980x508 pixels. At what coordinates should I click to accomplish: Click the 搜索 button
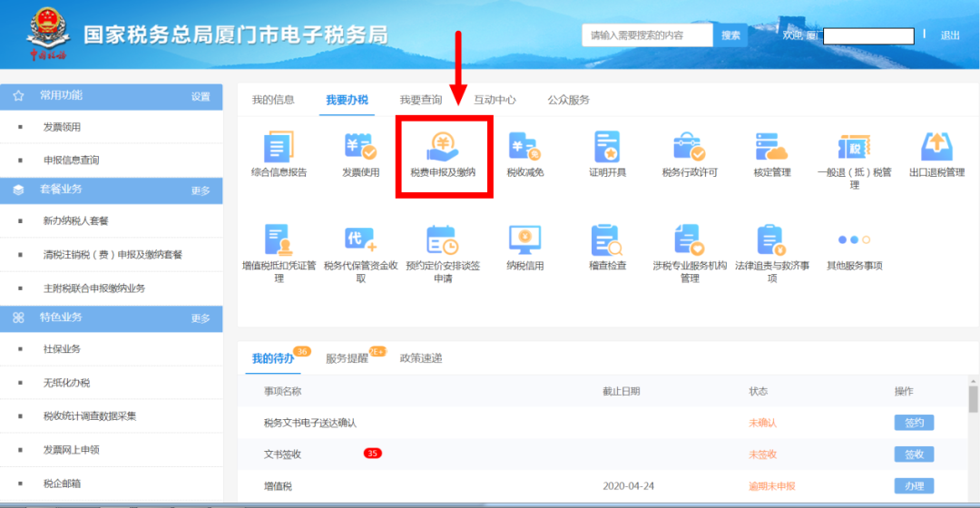730,35
